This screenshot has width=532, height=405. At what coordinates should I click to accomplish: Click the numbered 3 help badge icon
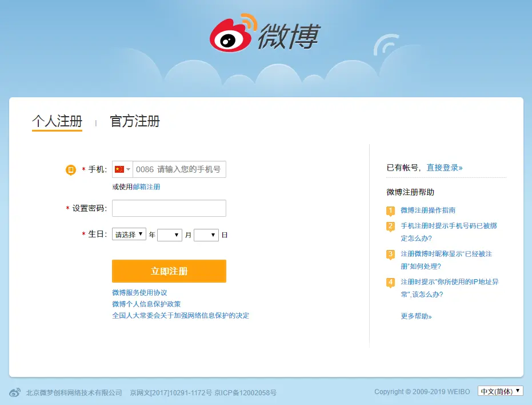click(391, 254)
